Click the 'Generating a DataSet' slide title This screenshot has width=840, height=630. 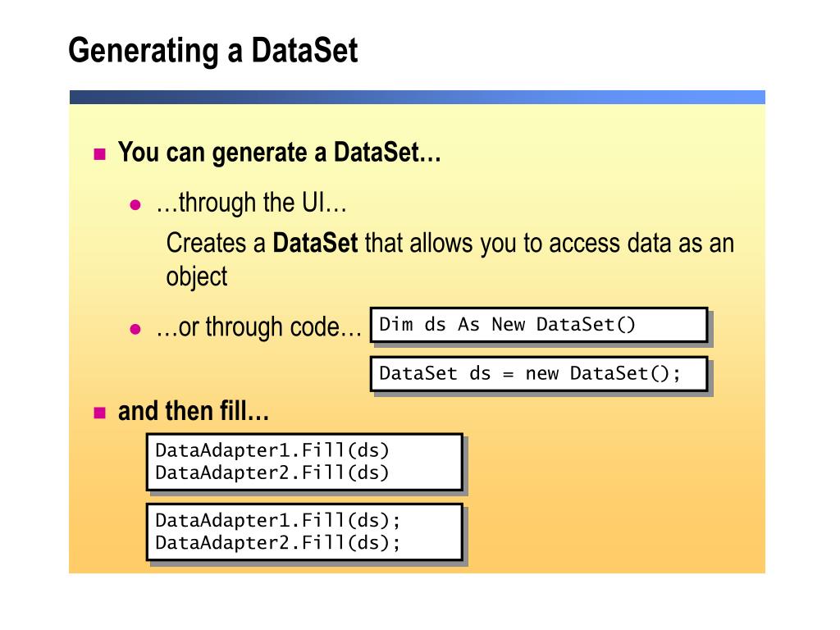click(213, 52)
